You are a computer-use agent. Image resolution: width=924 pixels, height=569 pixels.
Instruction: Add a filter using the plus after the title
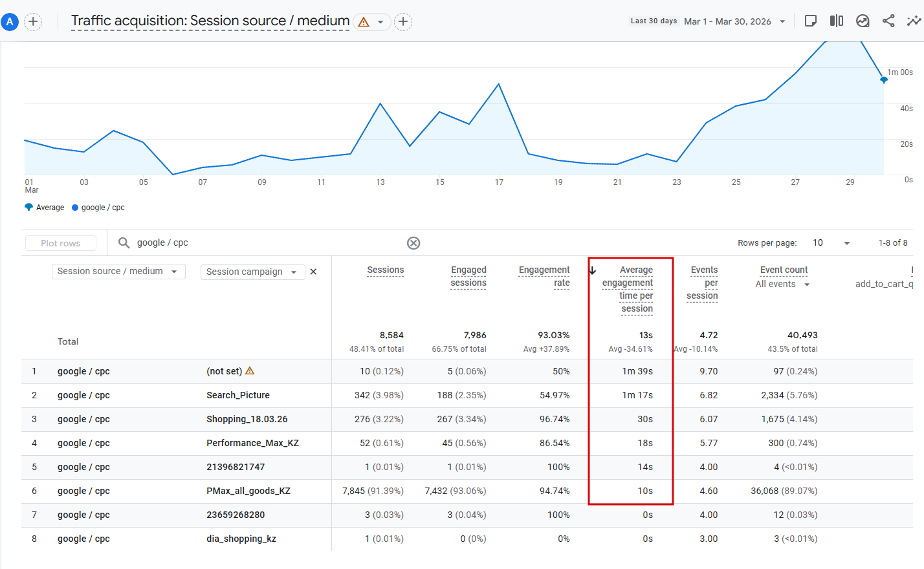(x=403, y=22)
